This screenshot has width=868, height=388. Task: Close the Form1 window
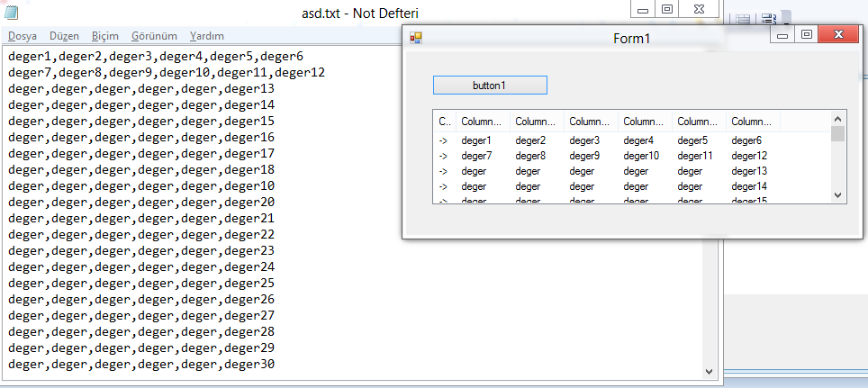(839, 36)
